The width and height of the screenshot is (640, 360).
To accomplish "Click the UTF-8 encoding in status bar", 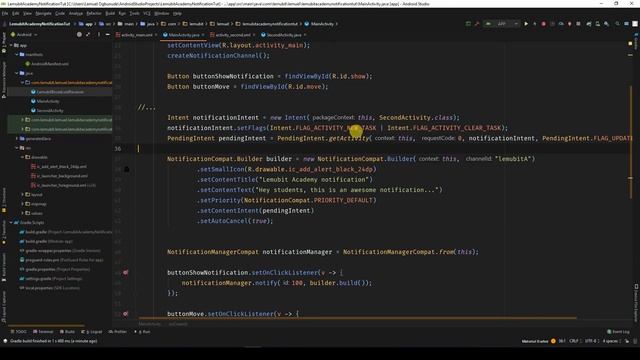I will click(590, 341).
